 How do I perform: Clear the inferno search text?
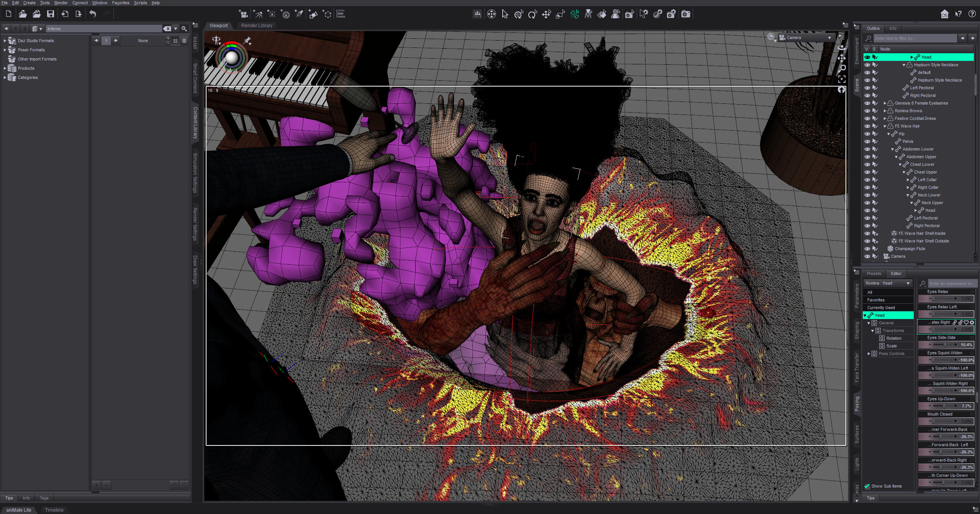click(167, 29)
